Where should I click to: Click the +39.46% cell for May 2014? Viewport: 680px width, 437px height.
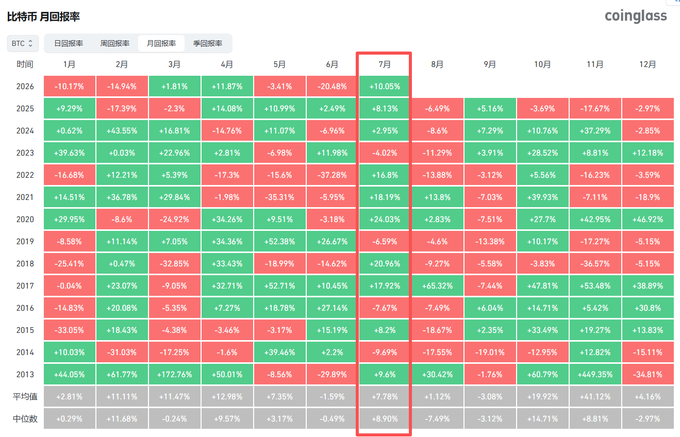pyautogui.click(x=279, y=352)
